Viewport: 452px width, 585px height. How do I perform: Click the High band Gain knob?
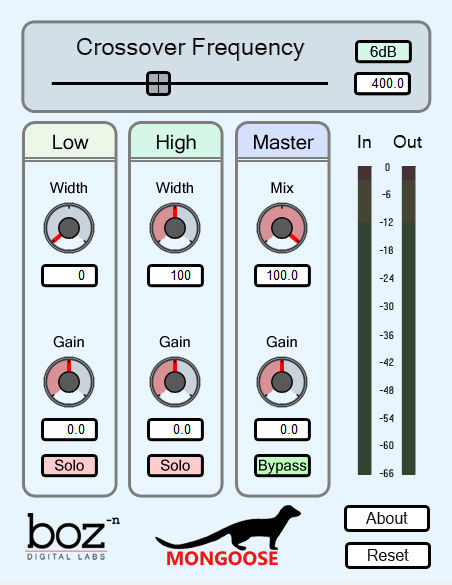[x=175, y=382]
